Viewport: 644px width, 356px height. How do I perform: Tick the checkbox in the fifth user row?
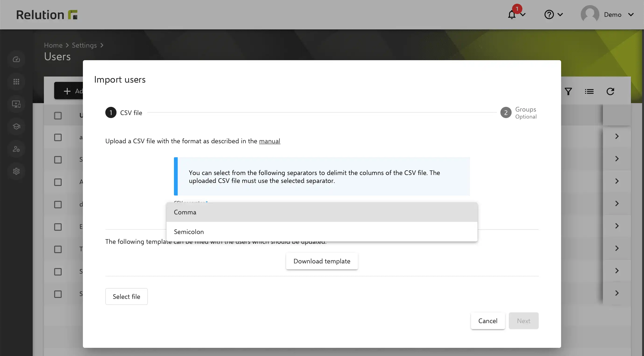pyautogui.click(x=58, y=227)
